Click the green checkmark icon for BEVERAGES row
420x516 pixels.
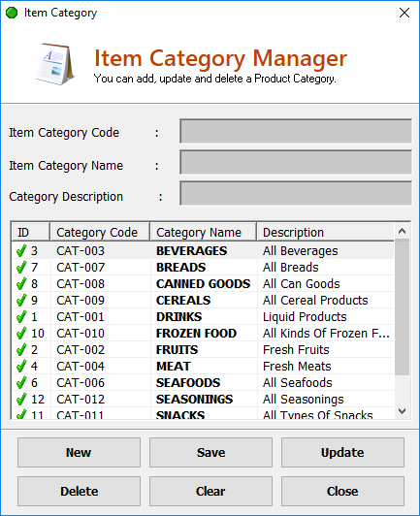pos(21,251)
